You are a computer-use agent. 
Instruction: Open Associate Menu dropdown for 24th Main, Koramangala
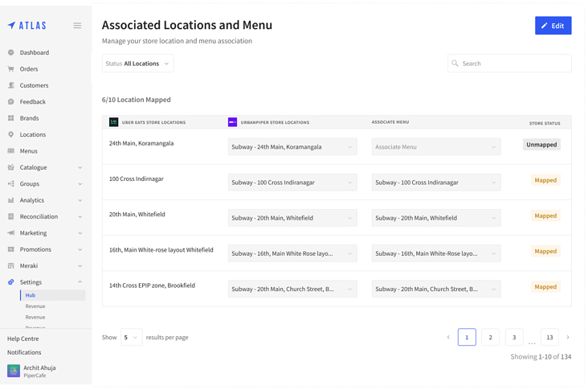click(x=435, y=147)
